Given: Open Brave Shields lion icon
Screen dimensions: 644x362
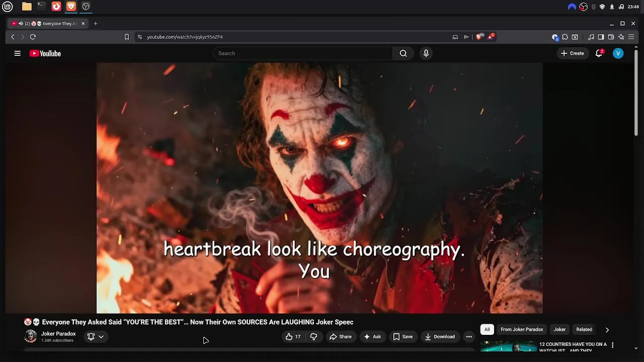Looking at the screenshot, I should 479,37.
